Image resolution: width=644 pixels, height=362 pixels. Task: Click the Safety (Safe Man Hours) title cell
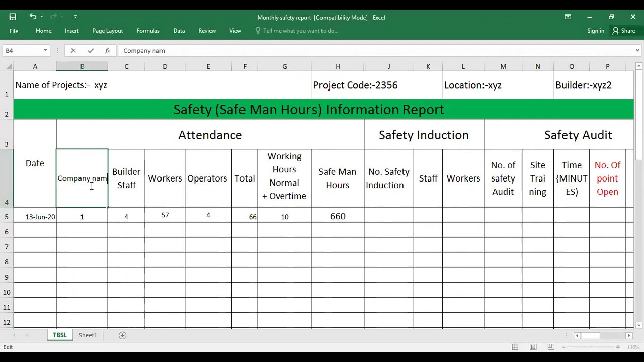click(324, 109)
